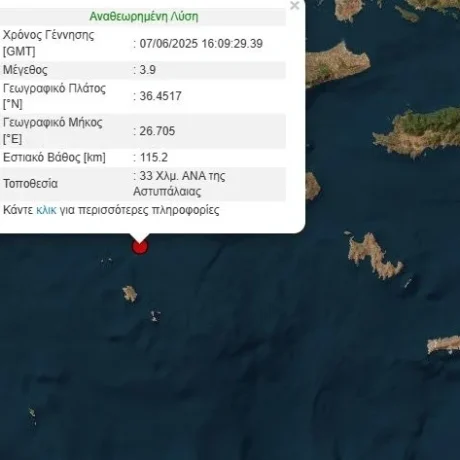Click the Y-shaped brown island with long southeastern tail
The width and height of the screenshot is (460, 460).
[x=374, y=256]
